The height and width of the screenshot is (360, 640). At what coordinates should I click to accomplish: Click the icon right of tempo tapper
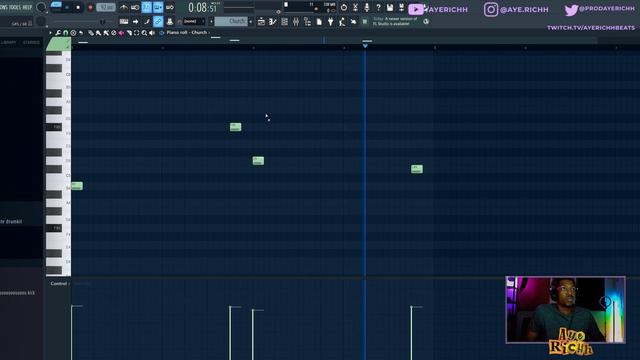(x=353, y=22)
